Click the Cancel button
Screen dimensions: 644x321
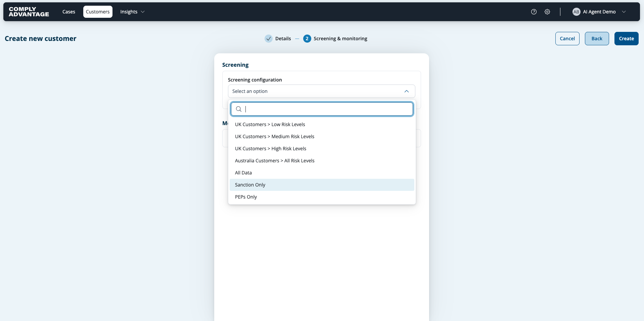(x=567, y=39)
